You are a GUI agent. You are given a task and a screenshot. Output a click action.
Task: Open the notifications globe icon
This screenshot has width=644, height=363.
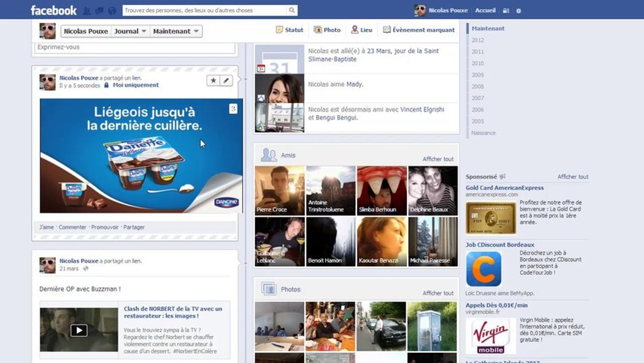click(x=112, y=10)
